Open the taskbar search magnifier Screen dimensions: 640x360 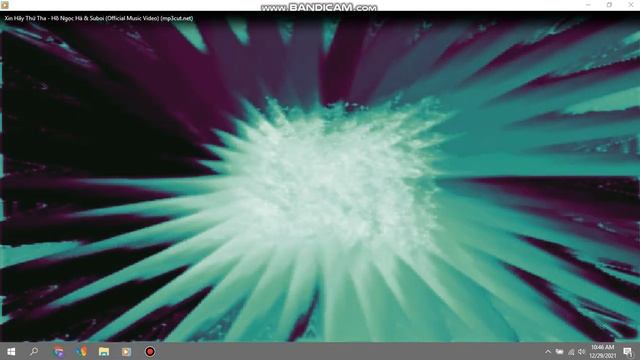(34, 351)
